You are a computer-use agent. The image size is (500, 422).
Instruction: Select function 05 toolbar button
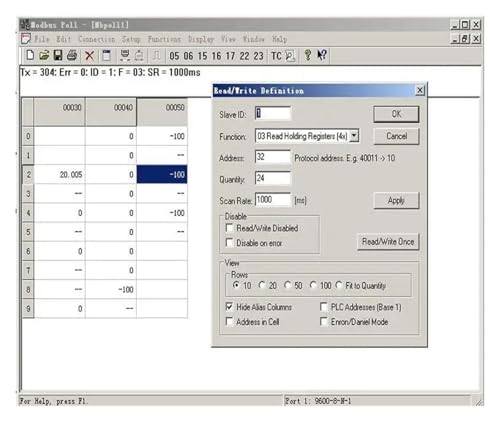[x=174, y=56]
